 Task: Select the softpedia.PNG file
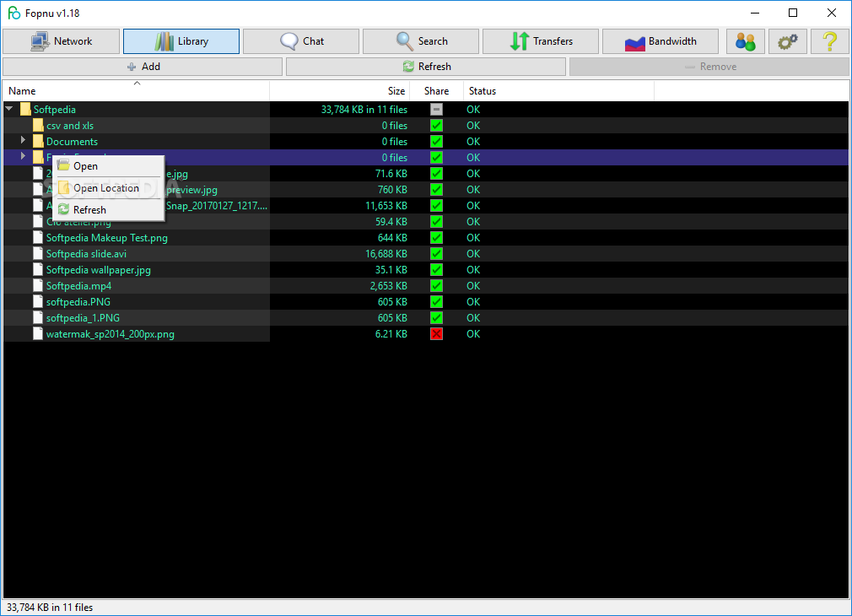click(78, 302)
